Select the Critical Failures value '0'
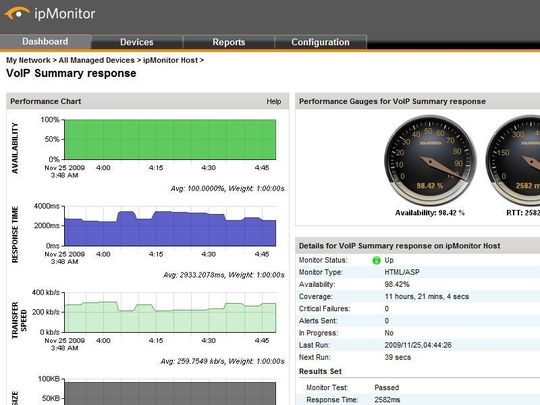Screen dimensions: 540x405 tap(387, 309)
